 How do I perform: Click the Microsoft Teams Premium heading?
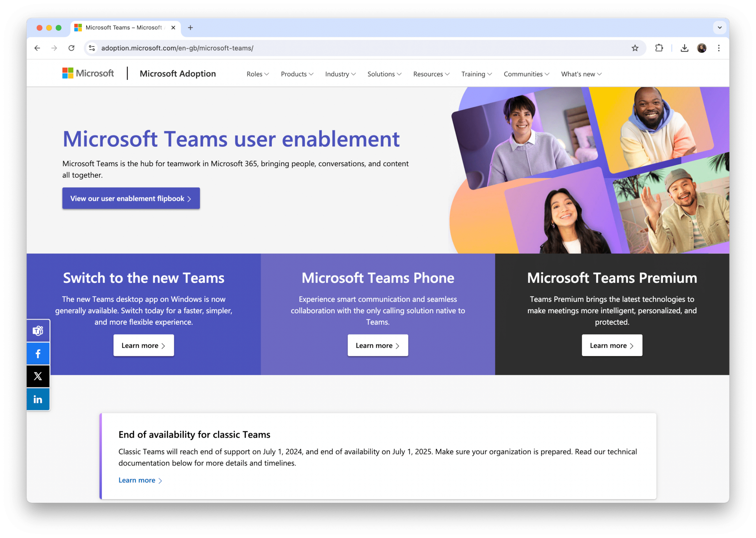click(x=612, y=278)
